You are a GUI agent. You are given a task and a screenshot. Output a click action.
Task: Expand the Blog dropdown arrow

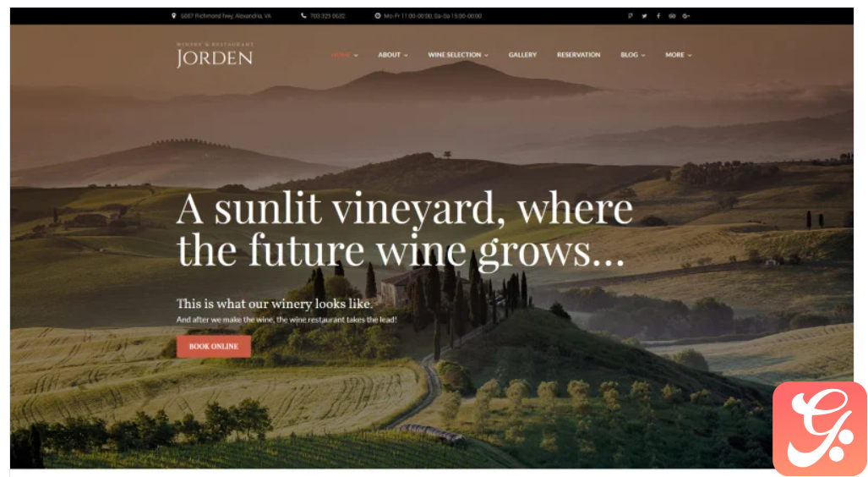pyautogui.click(x=642, y=56)
